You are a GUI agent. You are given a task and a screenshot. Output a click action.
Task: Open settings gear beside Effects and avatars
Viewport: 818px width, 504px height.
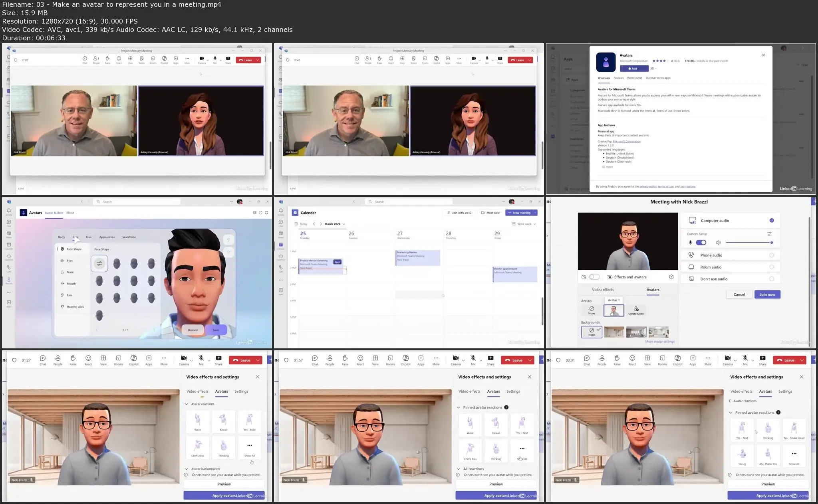[671, 277]
